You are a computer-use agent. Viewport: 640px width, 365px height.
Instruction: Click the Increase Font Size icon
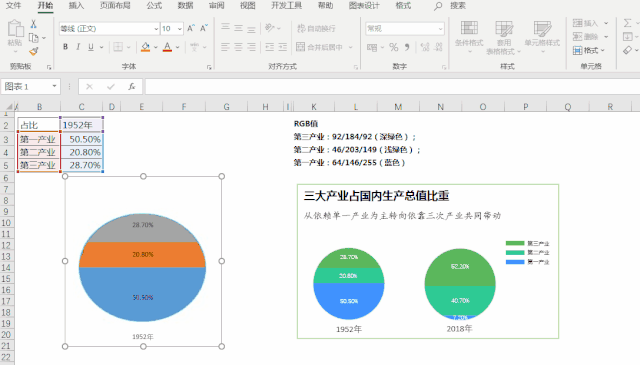point(191,28)
